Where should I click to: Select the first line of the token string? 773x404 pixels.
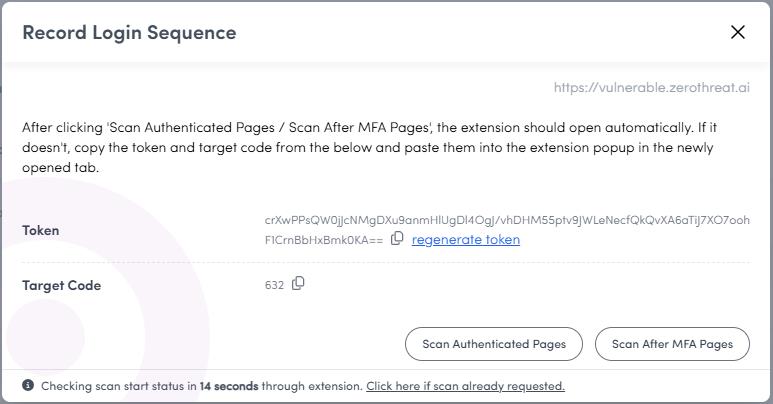507,220
